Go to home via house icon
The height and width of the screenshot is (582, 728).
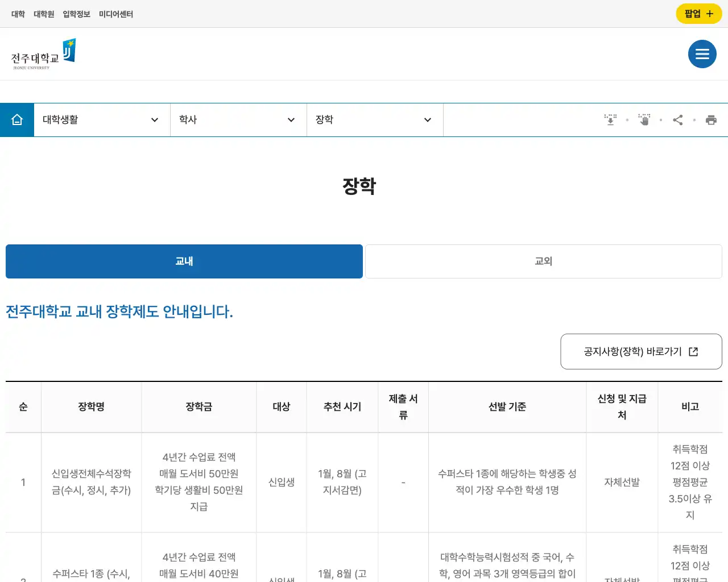(17, 120)
